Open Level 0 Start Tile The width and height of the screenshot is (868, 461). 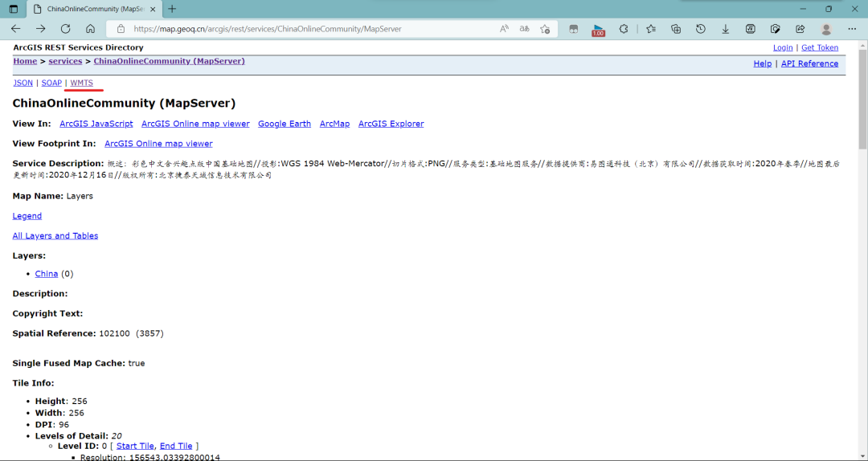tap(135, 446)
